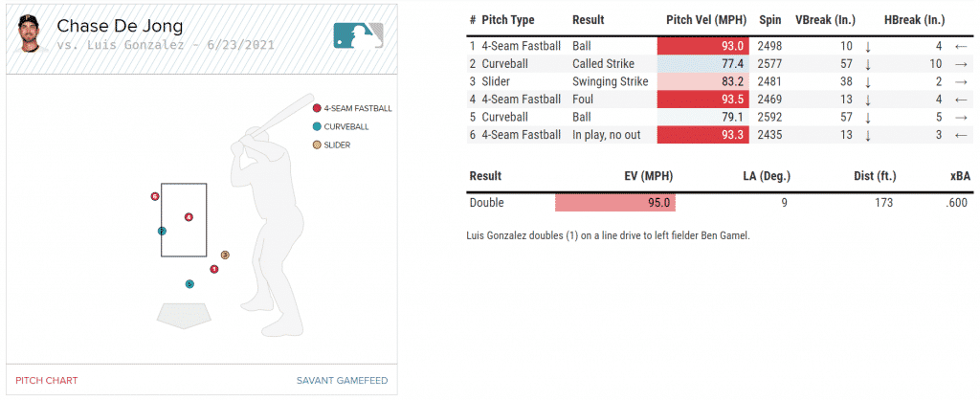The width and height of the screenshot is (980, 400).
Task: Click the Curveball legend dot
Action: pos(317,126)
